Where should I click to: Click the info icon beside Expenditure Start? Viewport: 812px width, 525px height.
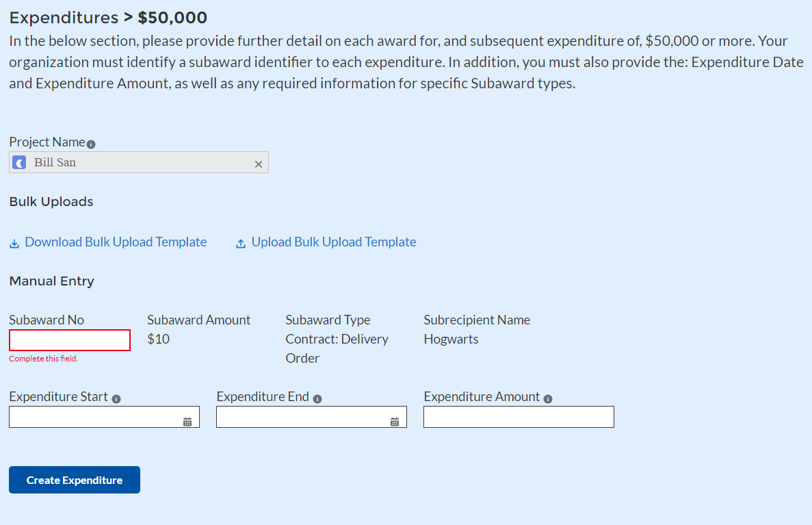(x=116, y=399)
